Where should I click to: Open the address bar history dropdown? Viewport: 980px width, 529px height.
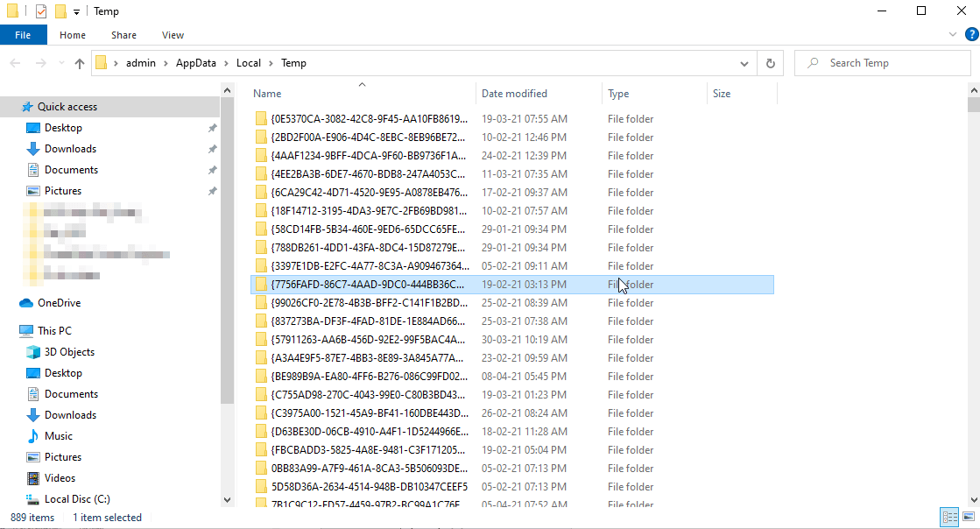coord(744,62)
